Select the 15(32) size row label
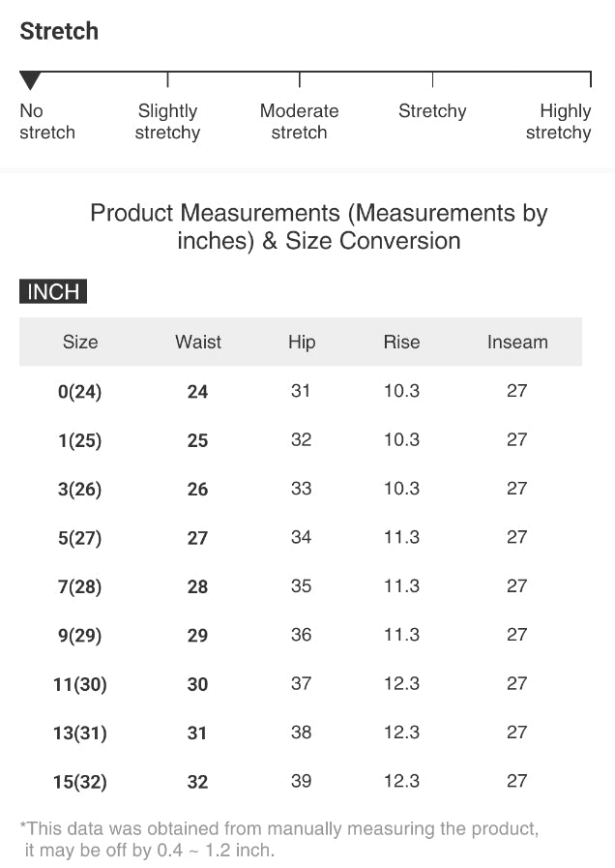Viewport: 615px width, 868px height. (79, 782)
